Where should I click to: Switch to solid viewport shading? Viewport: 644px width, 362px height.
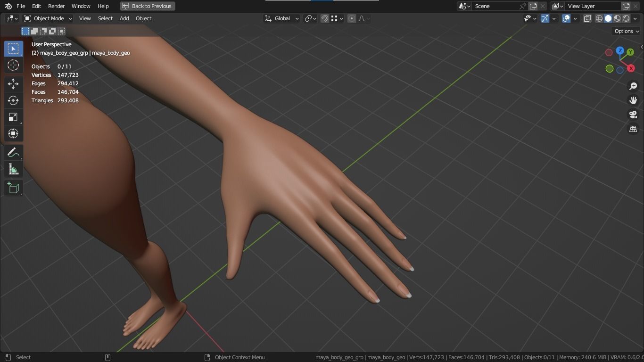[608, 18]
